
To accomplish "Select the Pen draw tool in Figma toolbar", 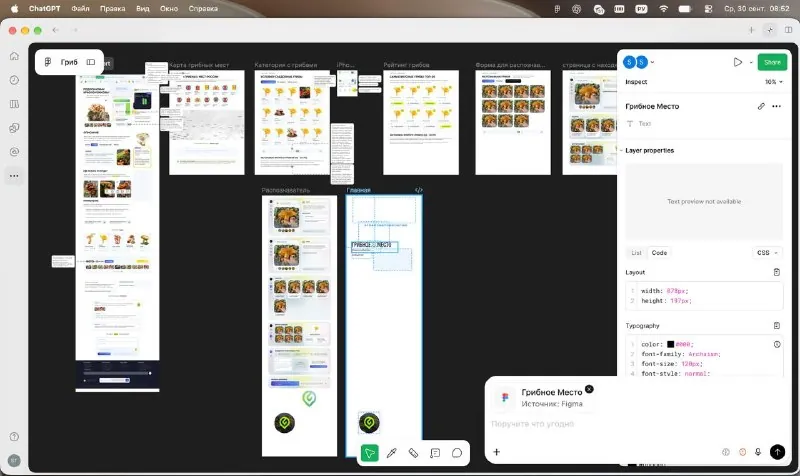I will pos(392,453).
